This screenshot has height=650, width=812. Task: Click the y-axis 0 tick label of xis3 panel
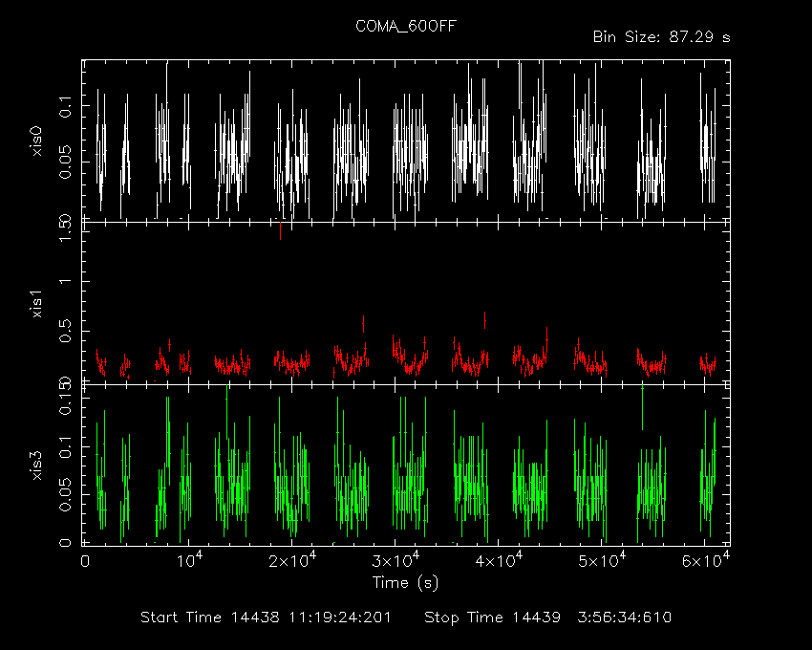click(66, 543)
